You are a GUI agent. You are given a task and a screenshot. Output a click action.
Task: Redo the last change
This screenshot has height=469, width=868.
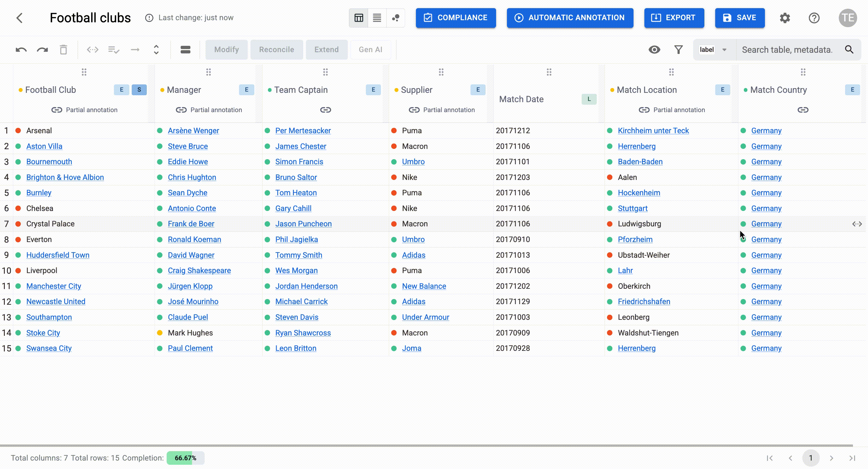tap(42, 50)
